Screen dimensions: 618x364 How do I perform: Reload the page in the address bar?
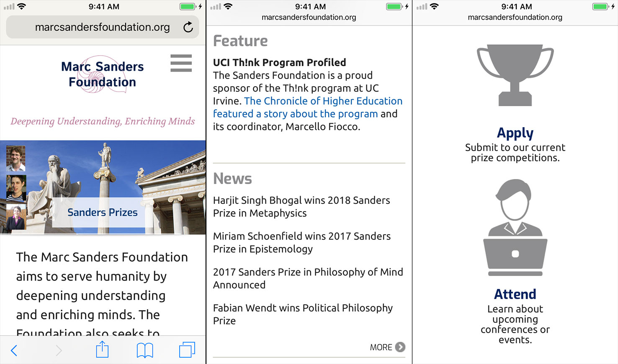(x=188, y=27)
